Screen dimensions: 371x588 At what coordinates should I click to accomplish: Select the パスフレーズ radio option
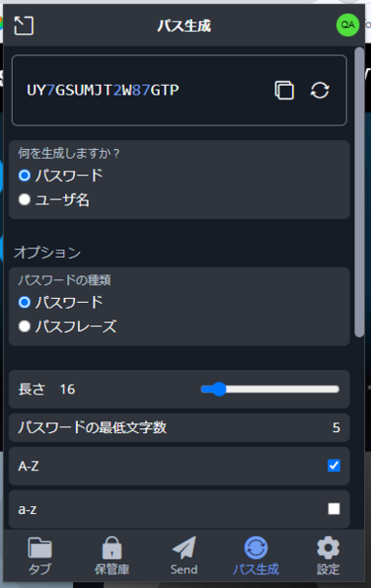click(x=24, y=326)
